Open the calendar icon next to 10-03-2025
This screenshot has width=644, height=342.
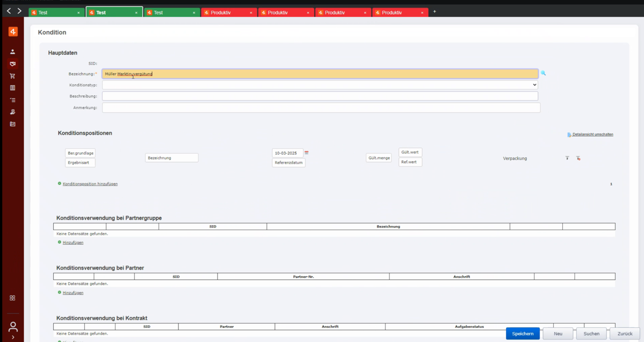[306, 153]
